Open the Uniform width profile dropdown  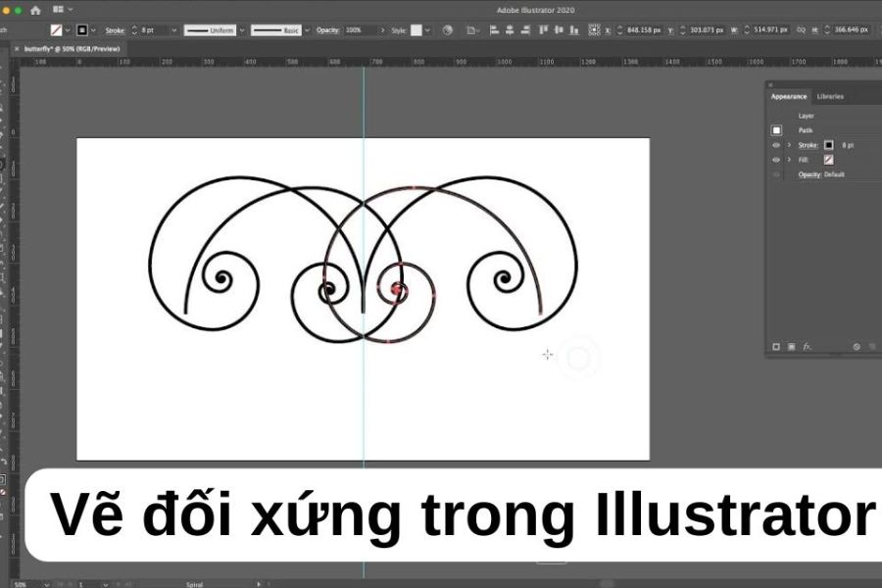(241, 30)
